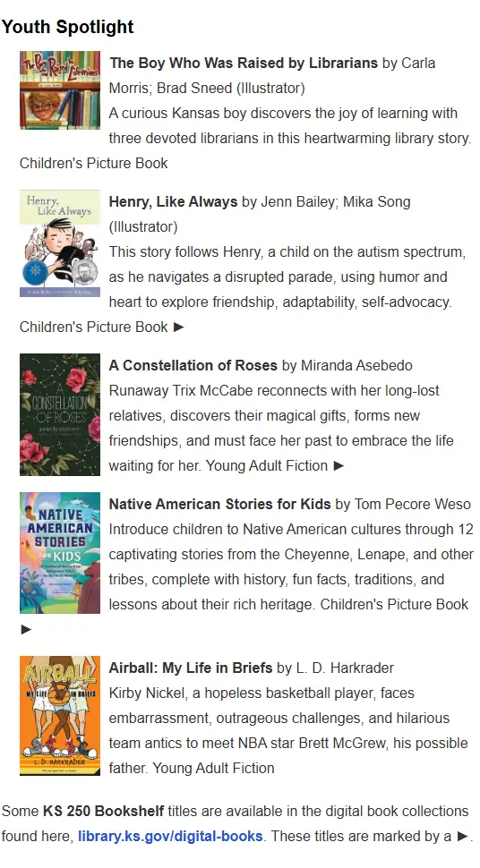The width and height of the screenshot is (480, 868).
Task: Select A Constellation of Roses cover image
Action: point(60,414)
